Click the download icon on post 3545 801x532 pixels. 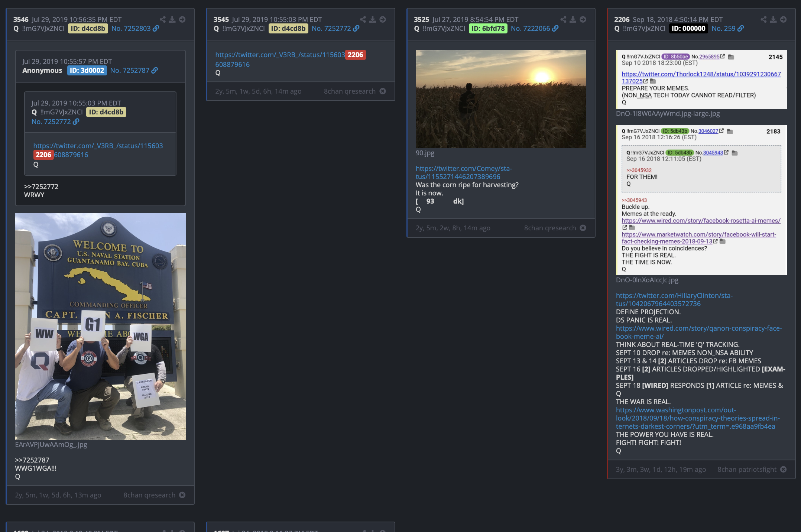click(x=373, y=19)
